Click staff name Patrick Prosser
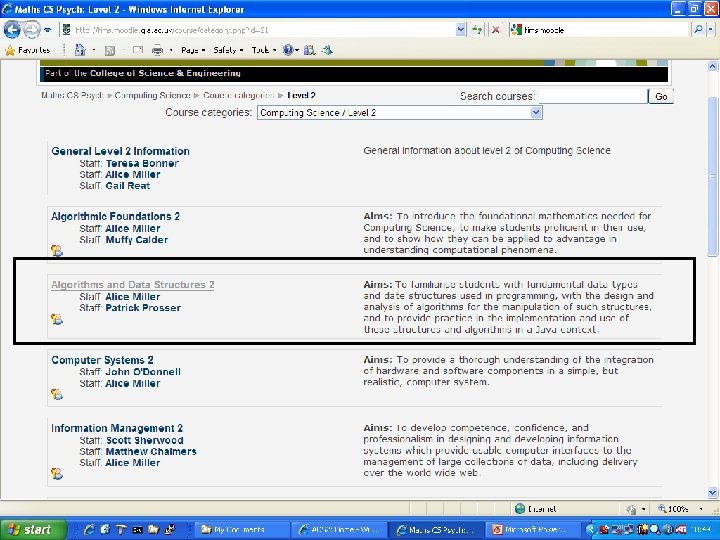The image size is (720, 540). click(143, 308)
